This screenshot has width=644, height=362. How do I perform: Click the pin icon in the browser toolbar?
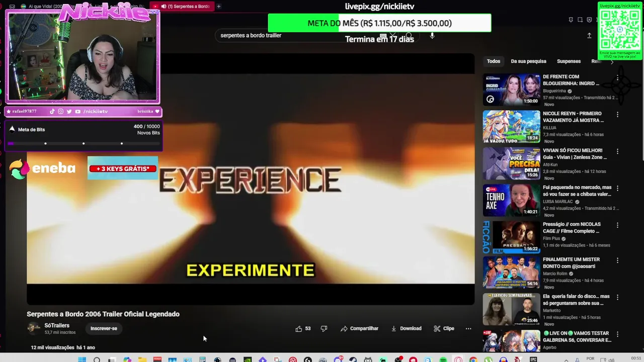click(x=571, y=20)
